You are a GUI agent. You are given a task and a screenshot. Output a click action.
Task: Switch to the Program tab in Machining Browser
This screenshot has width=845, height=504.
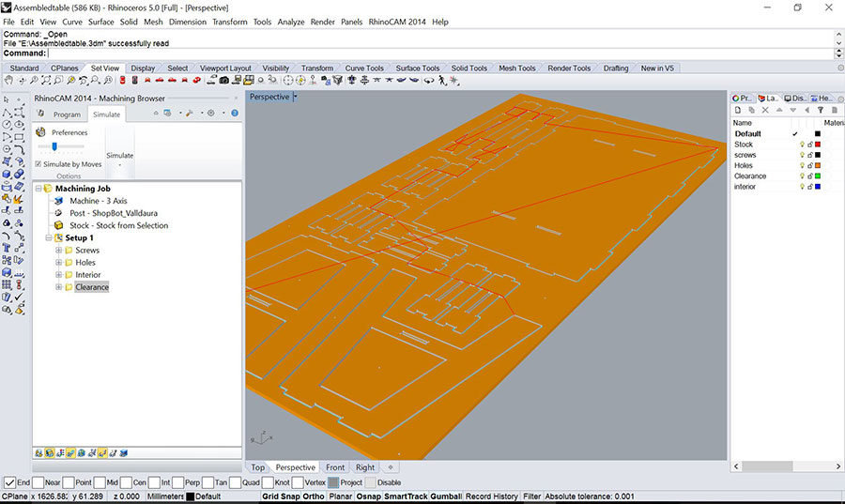pos(67,115)
